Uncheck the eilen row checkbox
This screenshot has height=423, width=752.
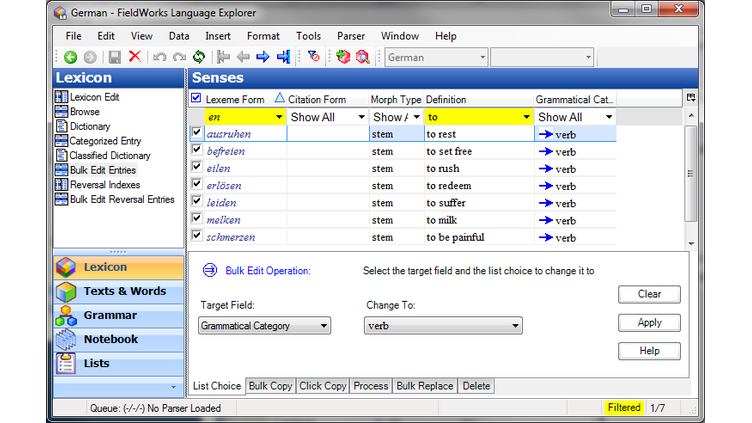pyautogui.click(x=196, y=166)
